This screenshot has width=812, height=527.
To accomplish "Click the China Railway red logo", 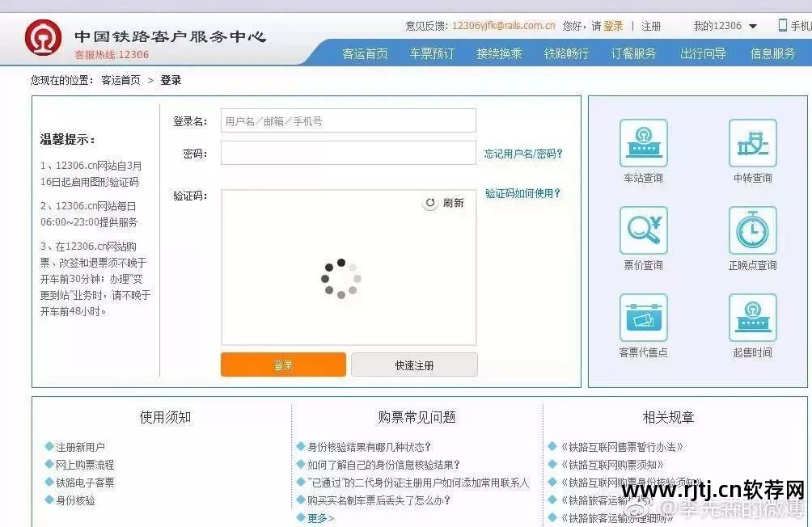I will point(43,37).
